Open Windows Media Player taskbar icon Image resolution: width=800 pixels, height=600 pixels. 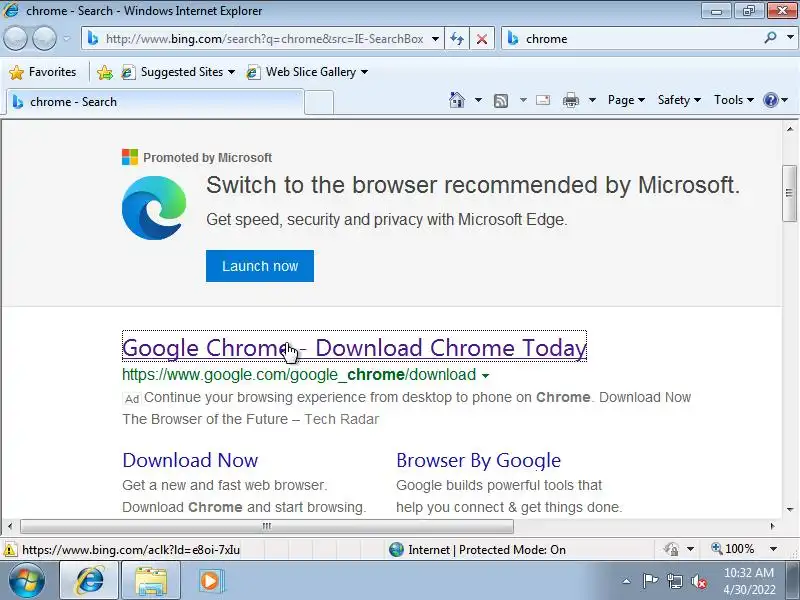210,581
